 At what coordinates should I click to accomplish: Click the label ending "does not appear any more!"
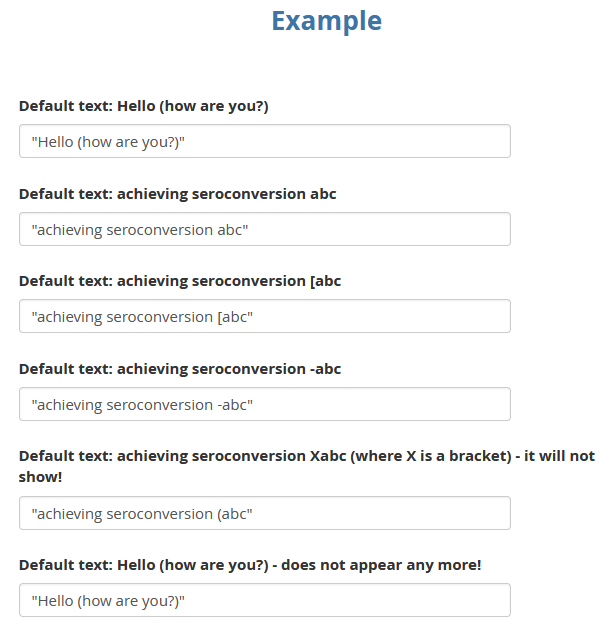click(250, 565)
